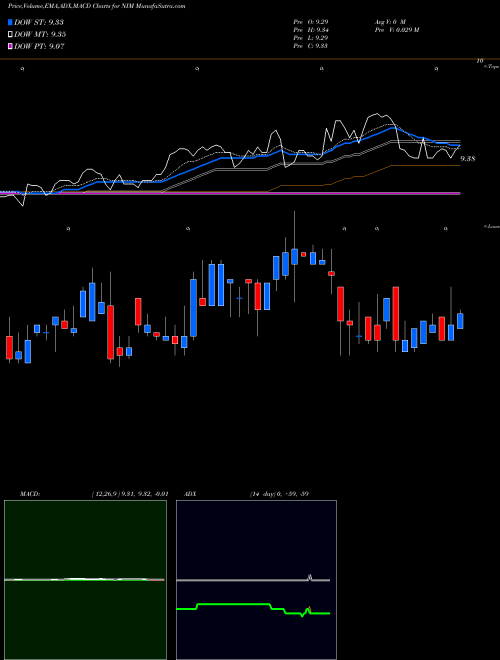Click the chart title text at top
This screenshot has height=660, width=500.
pos(96,6)
